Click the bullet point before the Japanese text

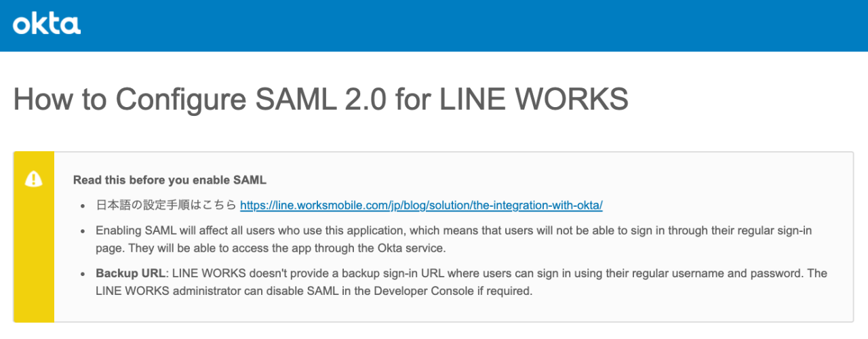83,205
